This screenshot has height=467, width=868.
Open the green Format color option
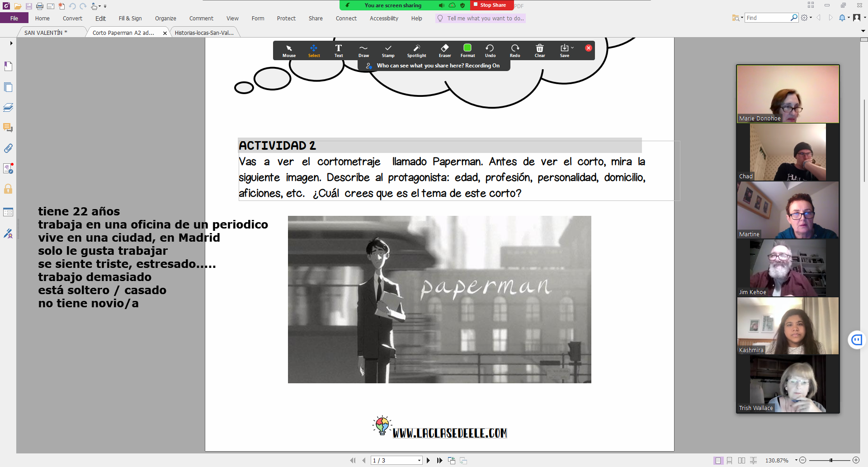[467, 51]
